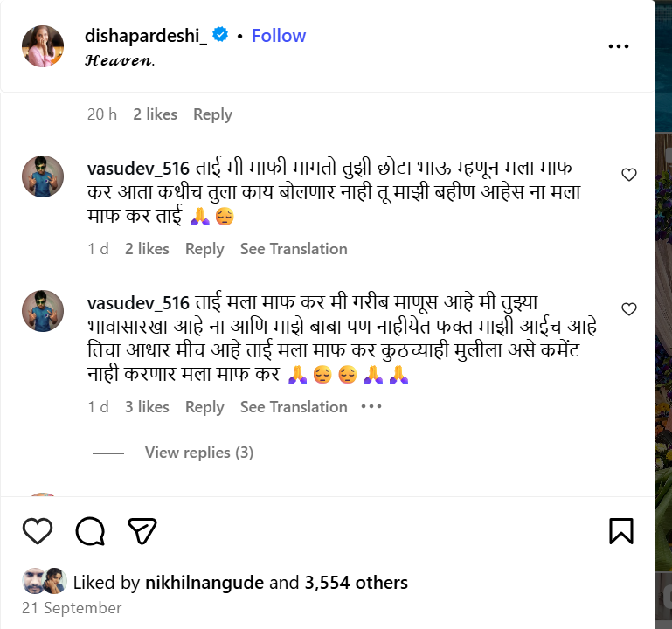Like first vasudev_516 comment heart
Image resolution: width=672 pixels, height=629 pixels.
click(628, 175)
